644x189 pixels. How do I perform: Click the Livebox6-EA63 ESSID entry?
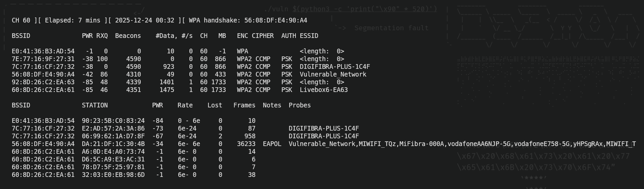pos(323,90)
